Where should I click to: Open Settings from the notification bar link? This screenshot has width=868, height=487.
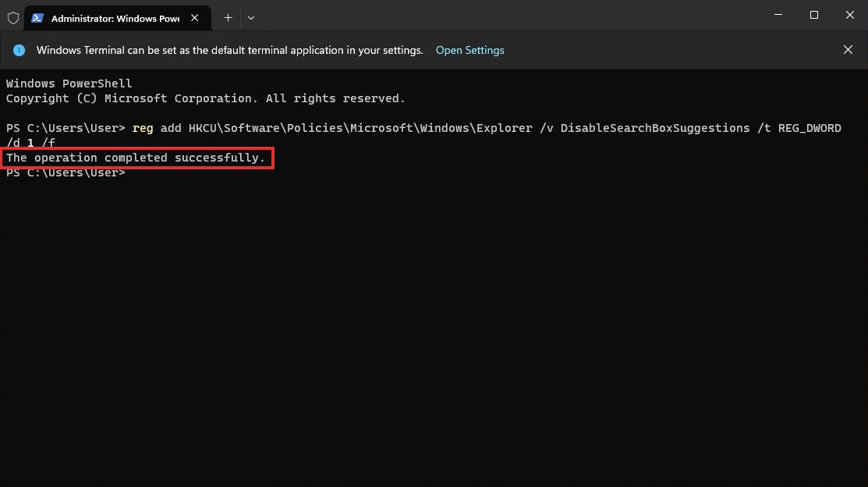pos(469,51)
